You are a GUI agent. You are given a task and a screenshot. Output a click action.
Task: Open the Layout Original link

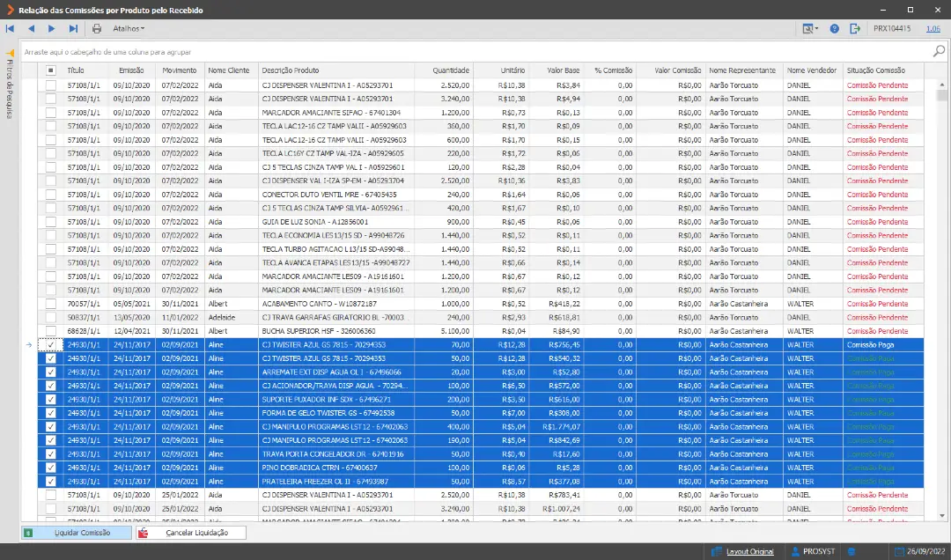[x=749, y=551]
